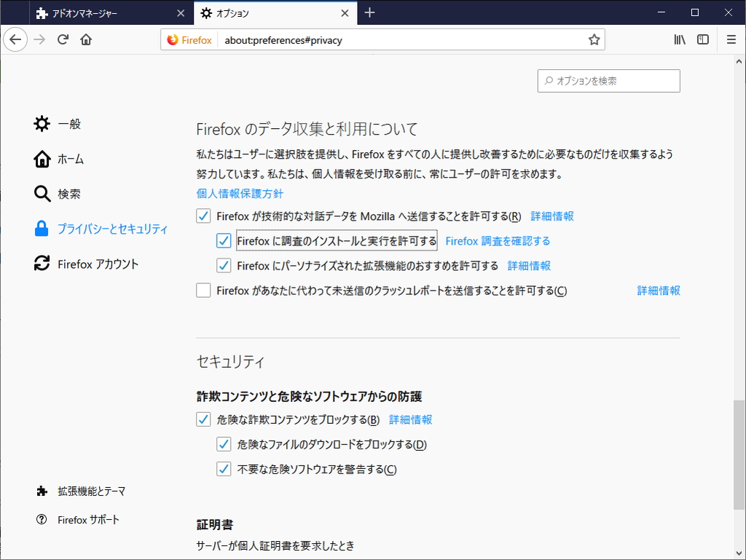
Task: Uncheck Firefox が技術的な対話データを送信する option
Action: [x=203, y=216]
